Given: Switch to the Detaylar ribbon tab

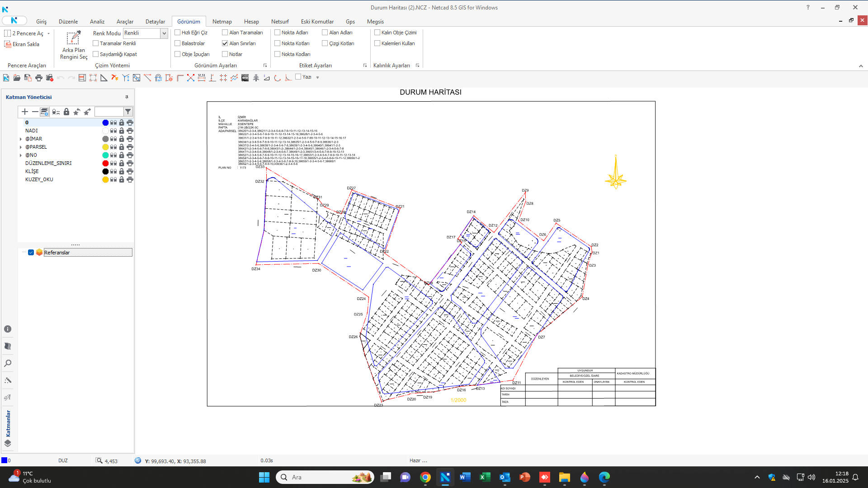Looking at the screenshot, I should click(x=155, y=22).
